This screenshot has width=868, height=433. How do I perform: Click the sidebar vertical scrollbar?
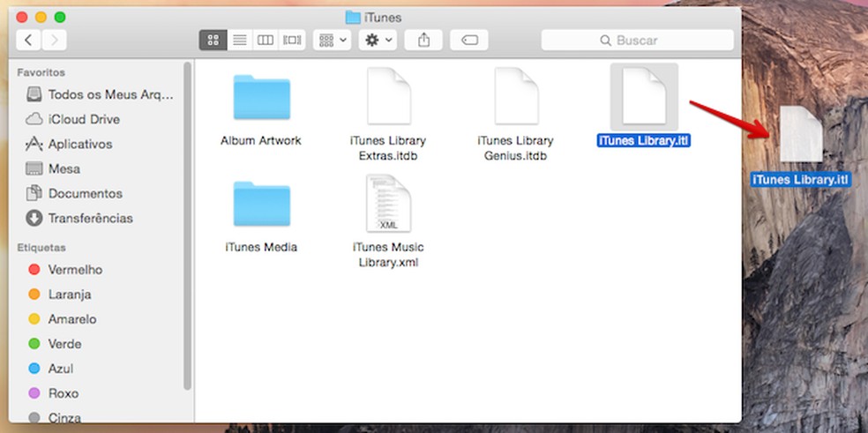coord(188,227)
